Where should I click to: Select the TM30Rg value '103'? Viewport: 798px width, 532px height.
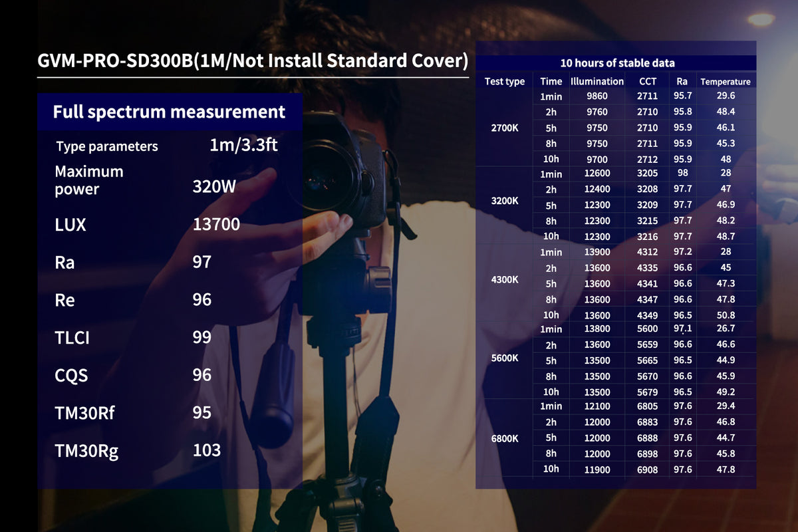[207, 450]
